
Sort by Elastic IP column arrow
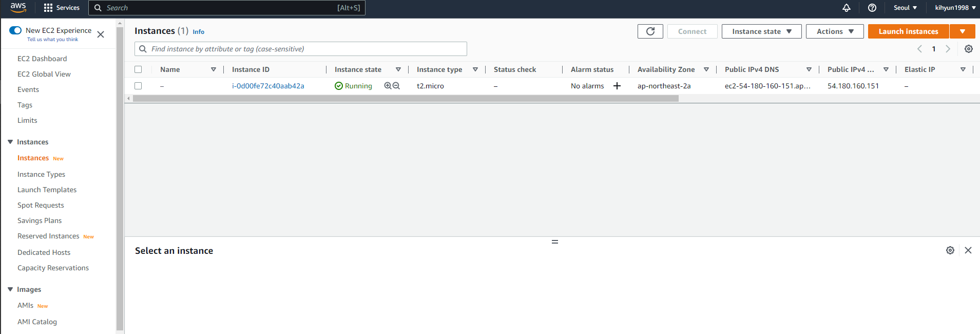pyautogui.click(x=963, y=69)
